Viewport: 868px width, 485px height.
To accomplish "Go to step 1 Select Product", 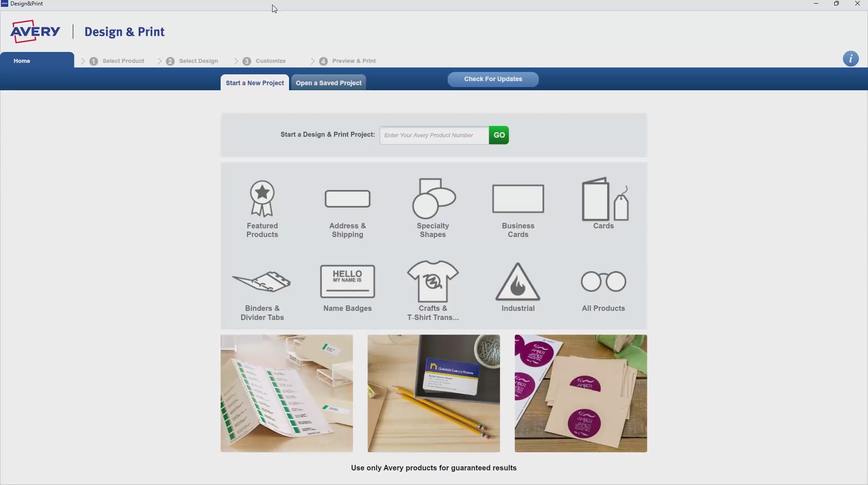I will 117,61.
